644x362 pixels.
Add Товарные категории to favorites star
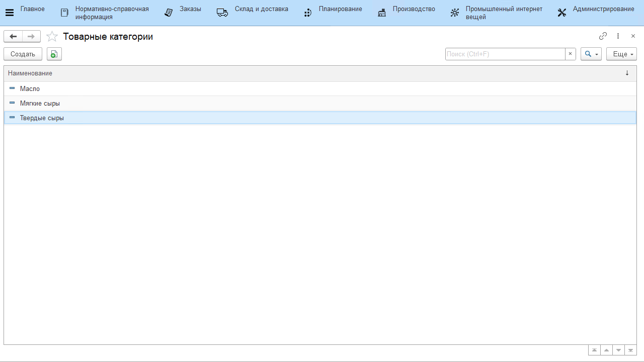(52, 37)
